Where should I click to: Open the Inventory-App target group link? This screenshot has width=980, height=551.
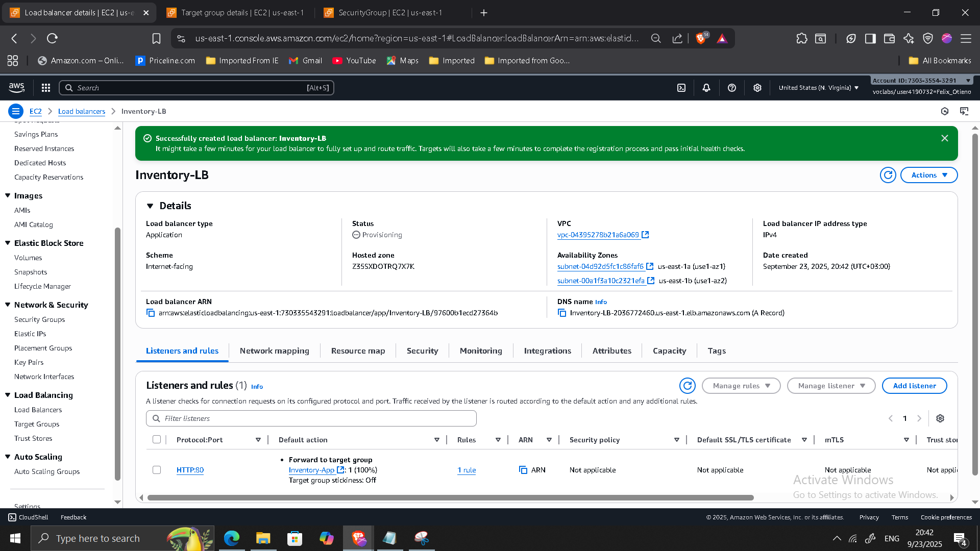click(311, 470)
